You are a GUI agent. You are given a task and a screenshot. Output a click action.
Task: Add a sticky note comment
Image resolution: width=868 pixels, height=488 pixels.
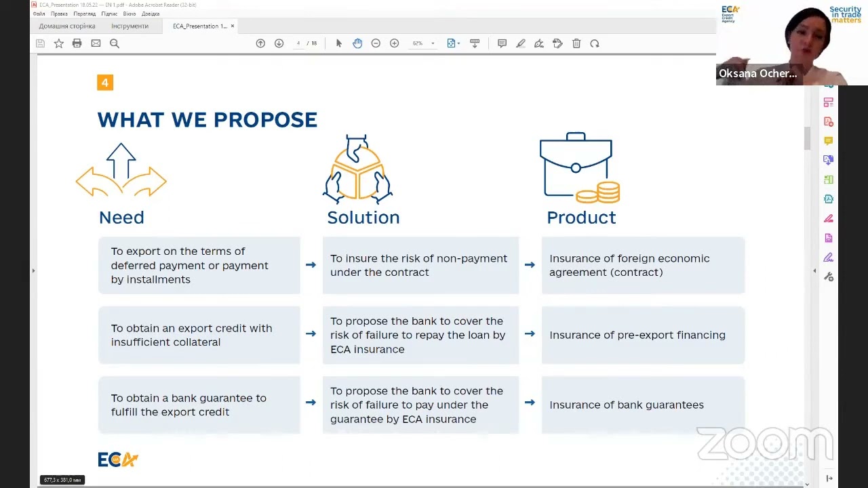(x=502, y=43)
